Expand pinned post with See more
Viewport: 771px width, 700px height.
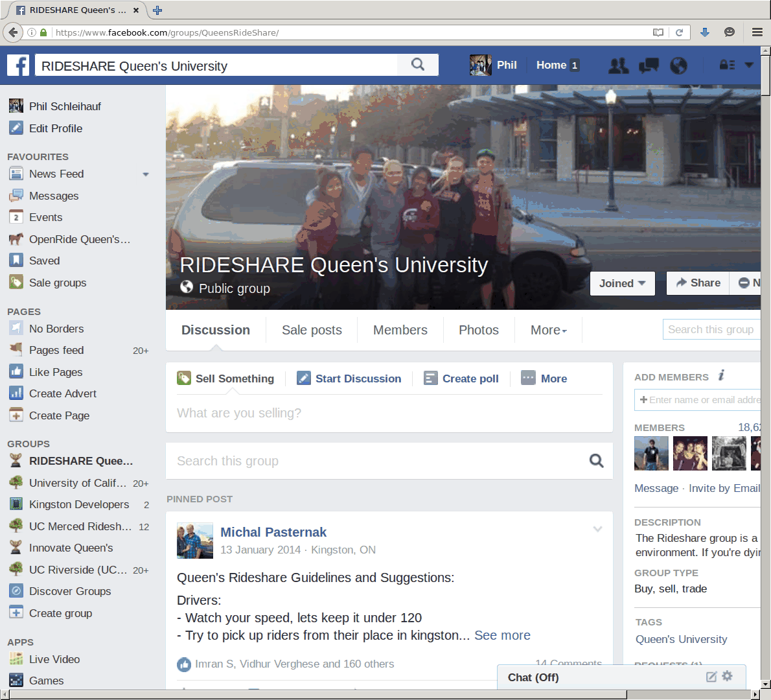click(502, 636)
